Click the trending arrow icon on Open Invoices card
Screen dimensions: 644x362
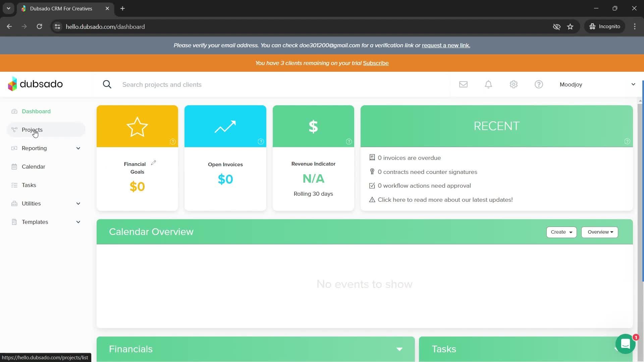tap(225, 127)
